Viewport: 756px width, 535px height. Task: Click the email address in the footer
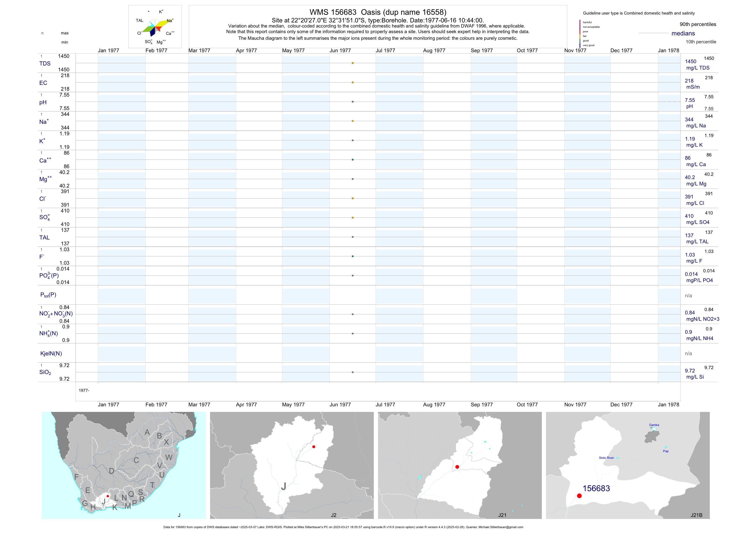(x=501, y=527)
